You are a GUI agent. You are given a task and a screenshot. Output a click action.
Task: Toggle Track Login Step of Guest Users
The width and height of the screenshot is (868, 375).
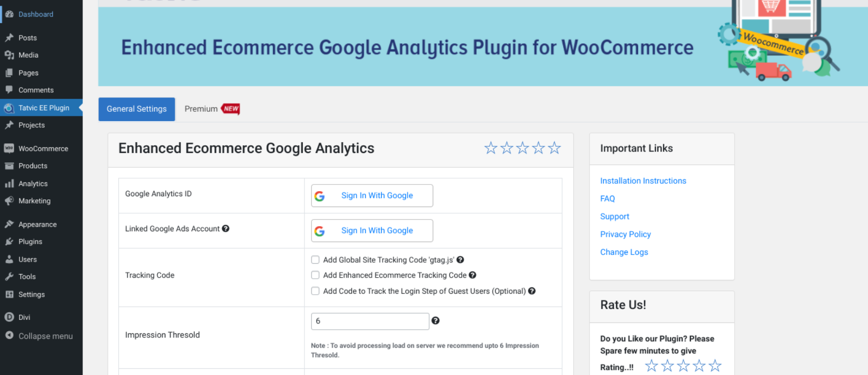[315, 291]
